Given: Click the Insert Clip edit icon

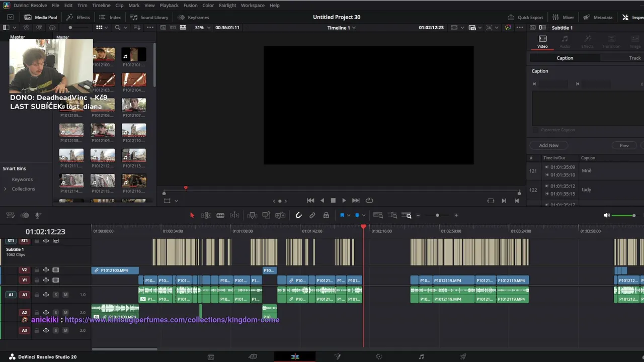Looking at the screenshot, I should pos(252,215).
